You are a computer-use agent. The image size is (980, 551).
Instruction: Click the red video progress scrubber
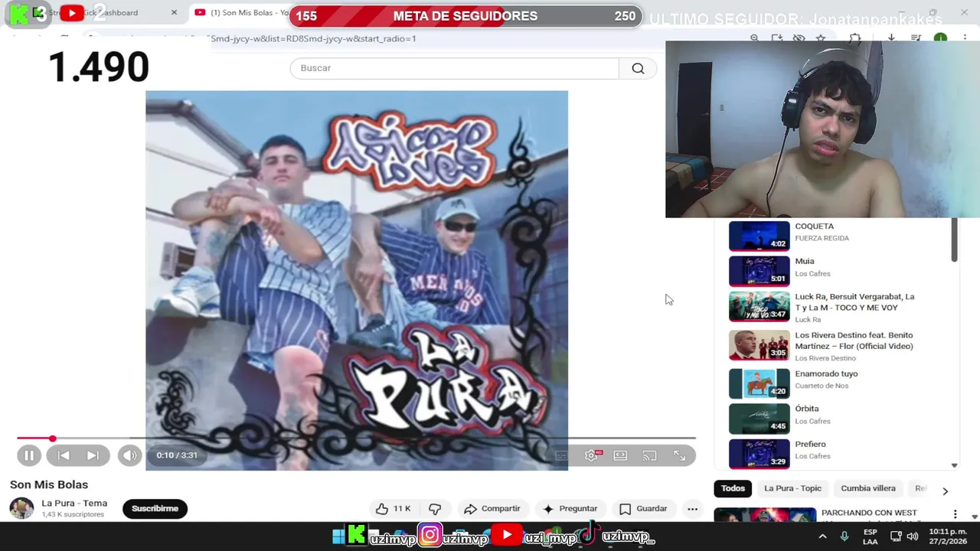click(52, 439)
